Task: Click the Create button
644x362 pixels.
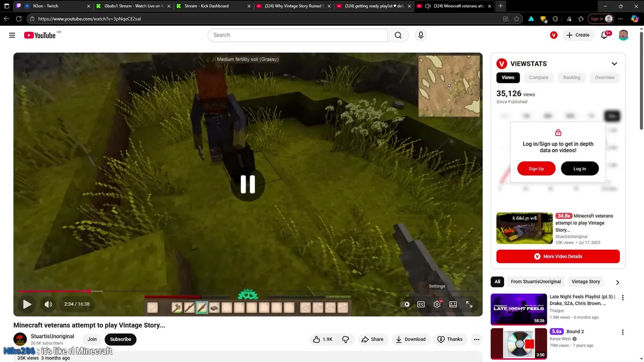Action: (x=578, y=35)
